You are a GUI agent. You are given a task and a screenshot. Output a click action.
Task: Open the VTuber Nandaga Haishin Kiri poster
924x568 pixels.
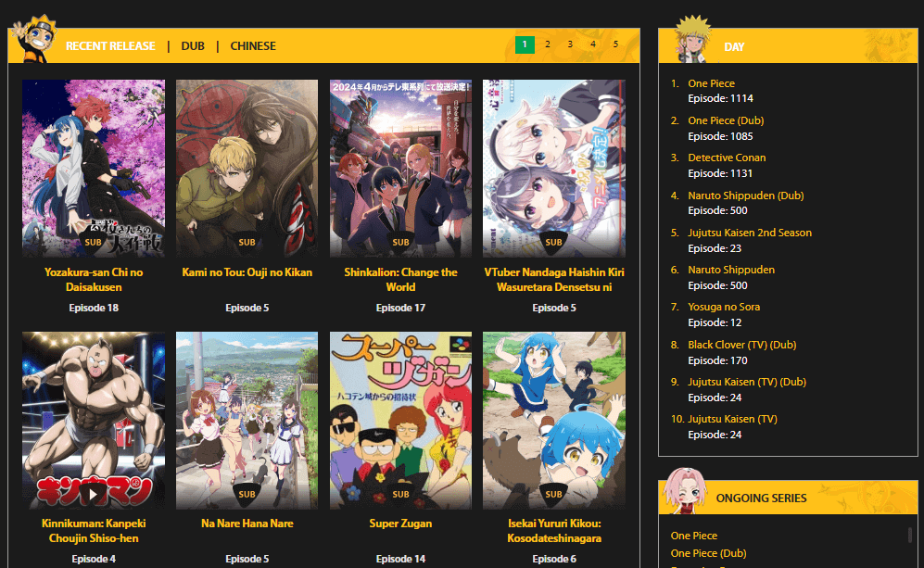(x=554, y=169)
